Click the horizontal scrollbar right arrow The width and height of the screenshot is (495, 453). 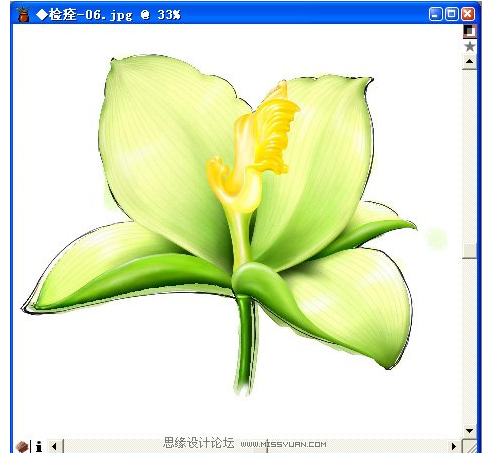(454, 446)
